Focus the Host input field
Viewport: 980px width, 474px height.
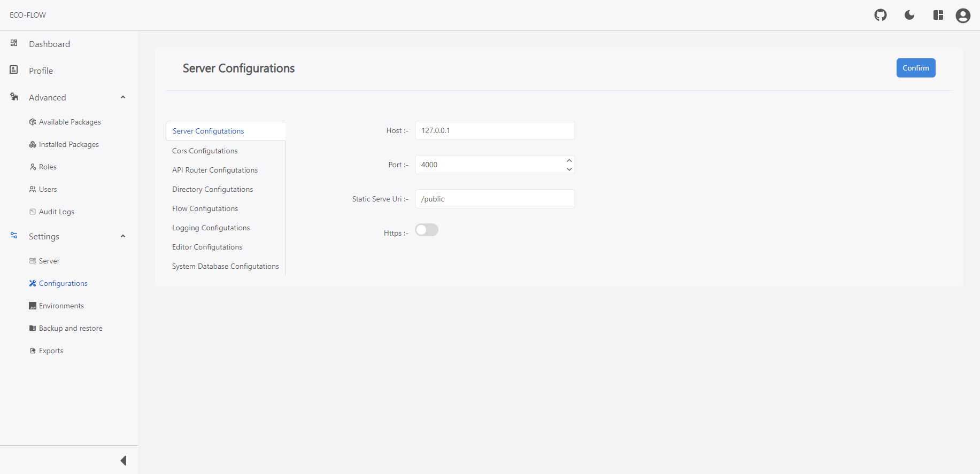tap(495, 130)
